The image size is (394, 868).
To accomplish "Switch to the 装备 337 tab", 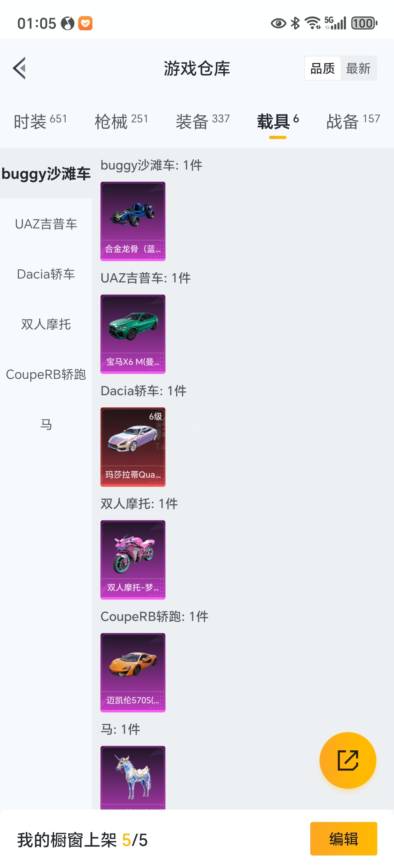I will (x=203, y=121).
